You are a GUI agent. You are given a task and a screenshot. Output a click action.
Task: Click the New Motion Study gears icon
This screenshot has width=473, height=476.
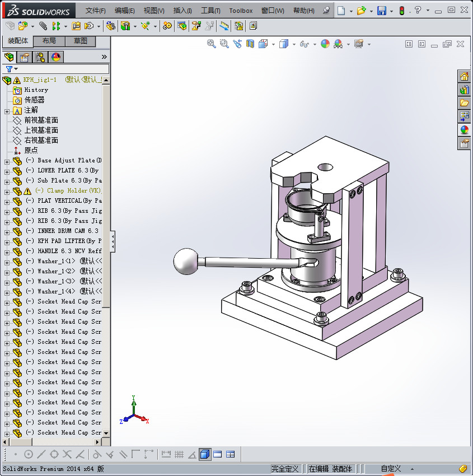click(x=167, y=26)
